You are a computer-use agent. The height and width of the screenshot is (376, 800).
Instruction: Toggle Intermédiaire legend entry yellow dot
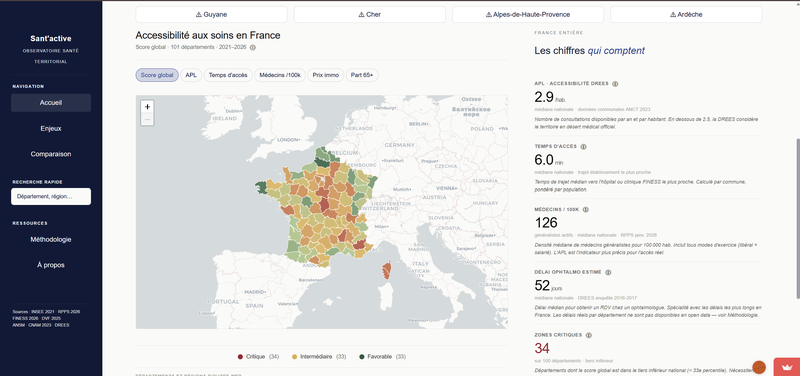(294, 357)
